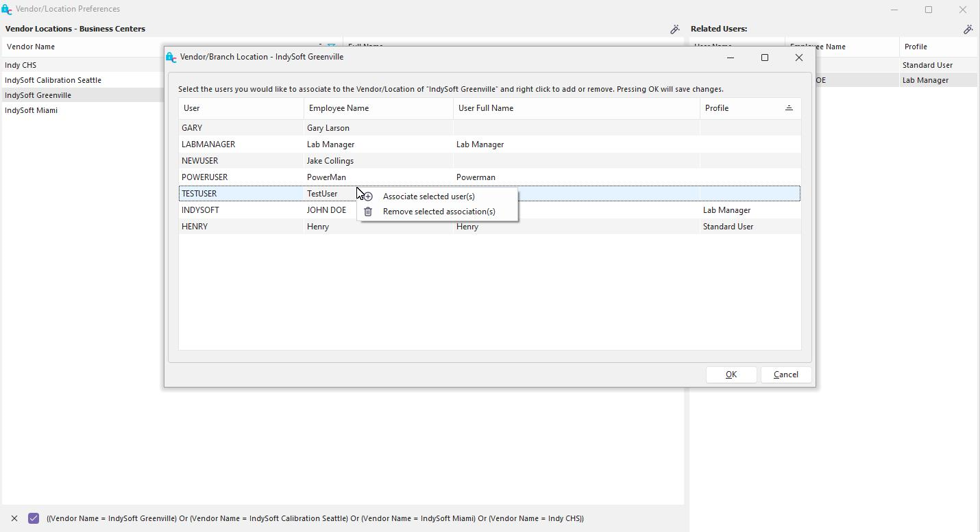Viewport: 980px width, 532px height.
Task: Select the HENRY user row
Action: 195,227
